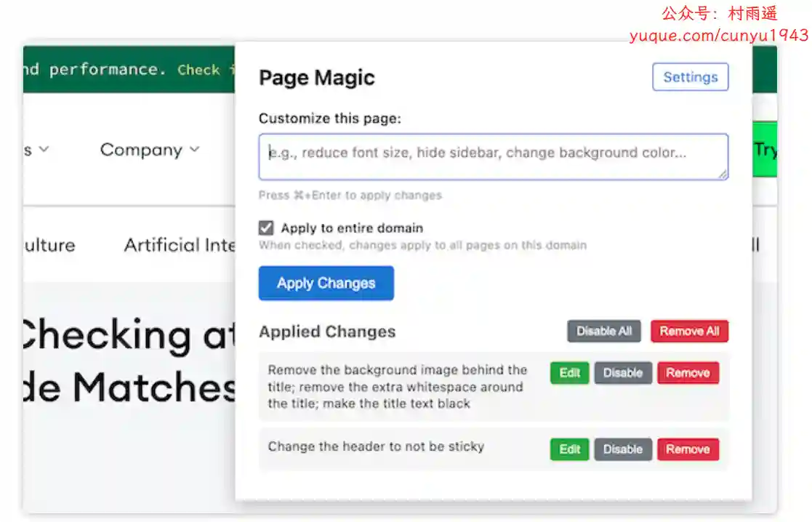Screen dimensions: 812x522
Task: Click the Apply to entire domain label
Action: [352, 228]
